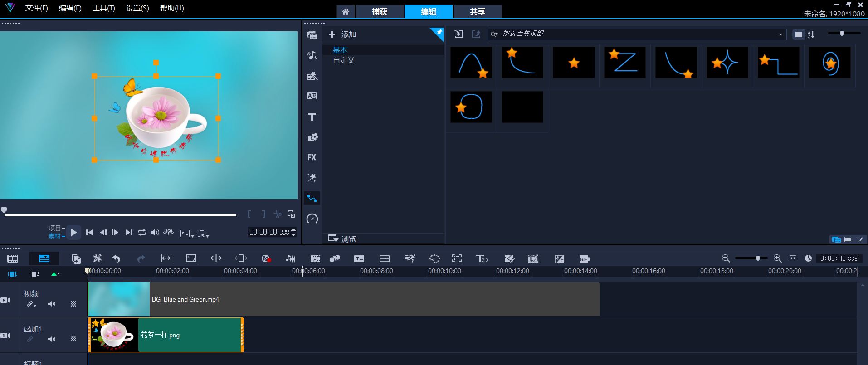This screenshot has width=868, height=365.
Task: Open the Split Screen template creator
Action: click(x=384, y=259)
